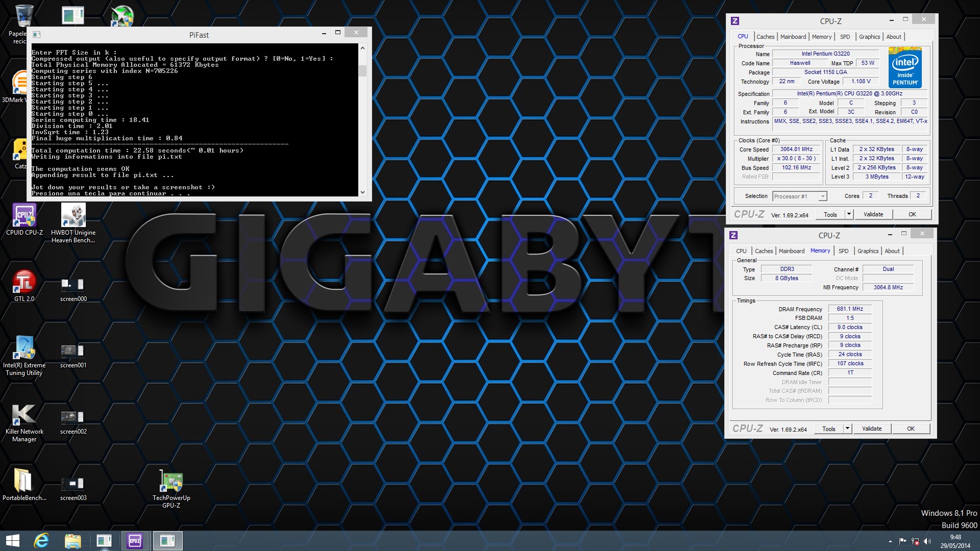
Task: Click the PiFast line 'Total computation time : 22.58 seconds'
Action: [137, 151]
